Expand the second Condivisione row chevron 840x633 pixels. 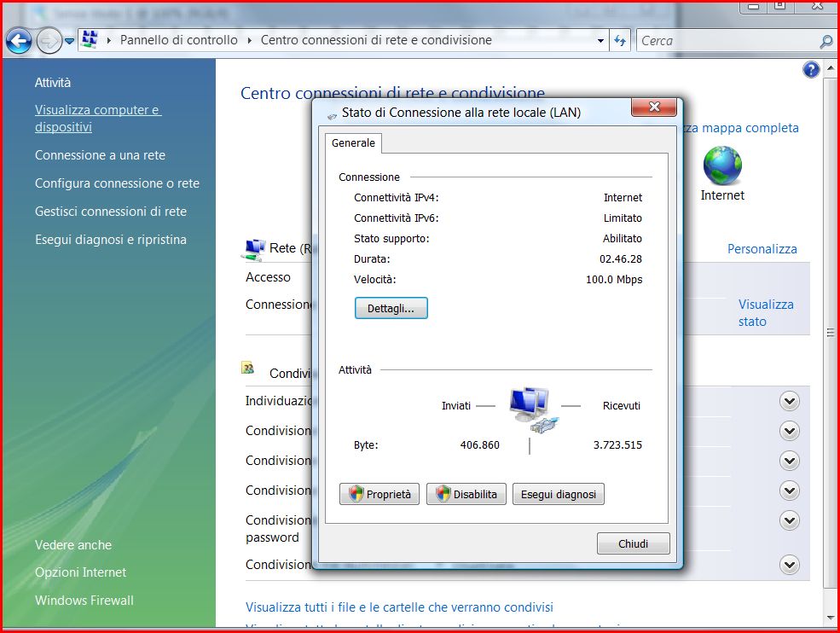(x=789, y=461)
